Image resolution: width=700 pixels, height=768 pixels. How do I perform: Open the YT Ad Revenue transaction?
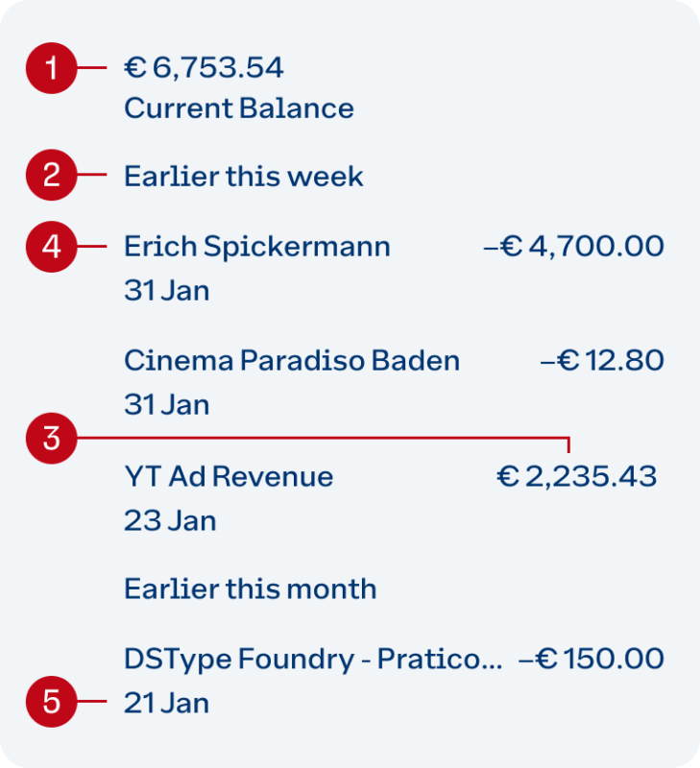pyautogui.click(x=229, y=476)
